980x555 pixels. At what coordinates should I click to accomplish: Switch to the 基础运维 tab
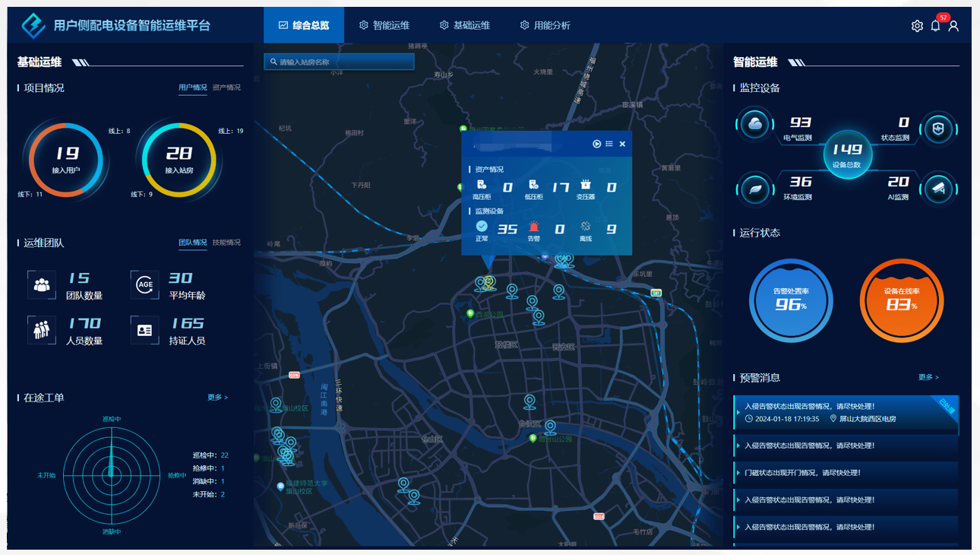pyautogui.click(x=465, y=25)
